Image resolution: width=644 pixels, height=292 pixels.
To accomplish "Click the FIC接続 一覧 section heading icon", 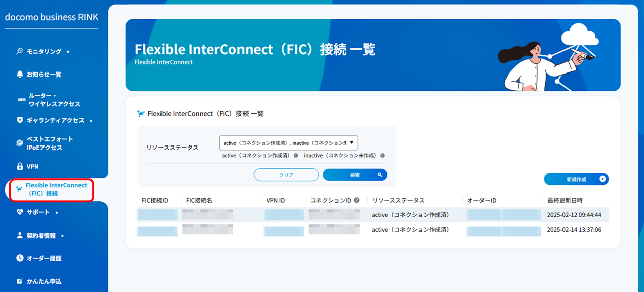I will tap(141, 114).
